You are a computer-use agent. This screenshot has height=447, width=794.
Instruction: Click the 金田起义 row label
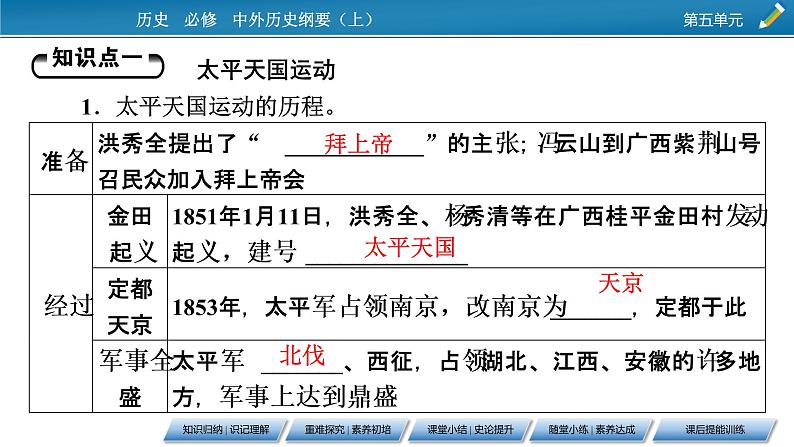coord(130,232)
